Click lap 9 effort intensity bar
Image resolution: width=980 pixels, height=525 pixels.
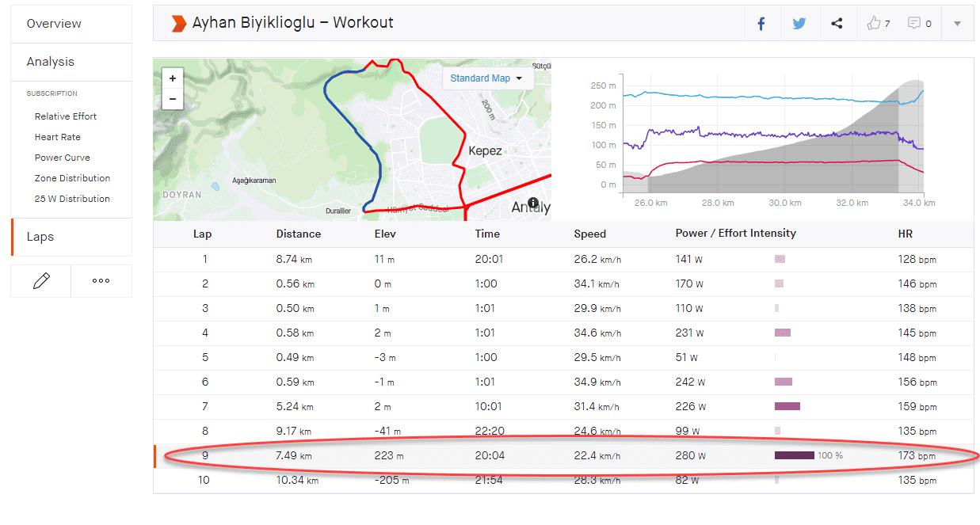coord(794,455)
